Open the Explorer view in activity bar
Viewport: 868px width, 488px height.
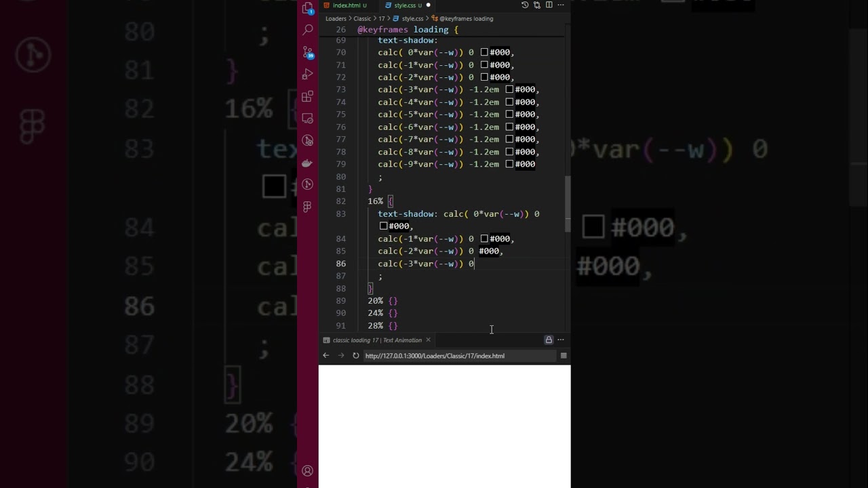click(x=307, y=7)
